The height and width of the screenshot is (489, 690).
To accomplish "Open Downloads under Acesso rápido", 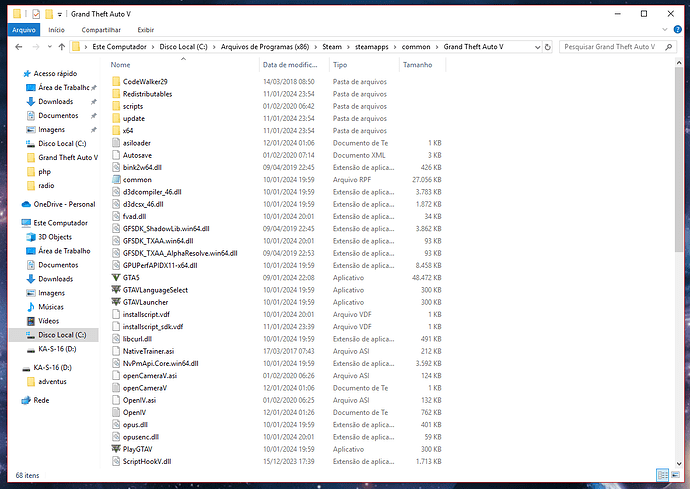I will click(55, 102).
